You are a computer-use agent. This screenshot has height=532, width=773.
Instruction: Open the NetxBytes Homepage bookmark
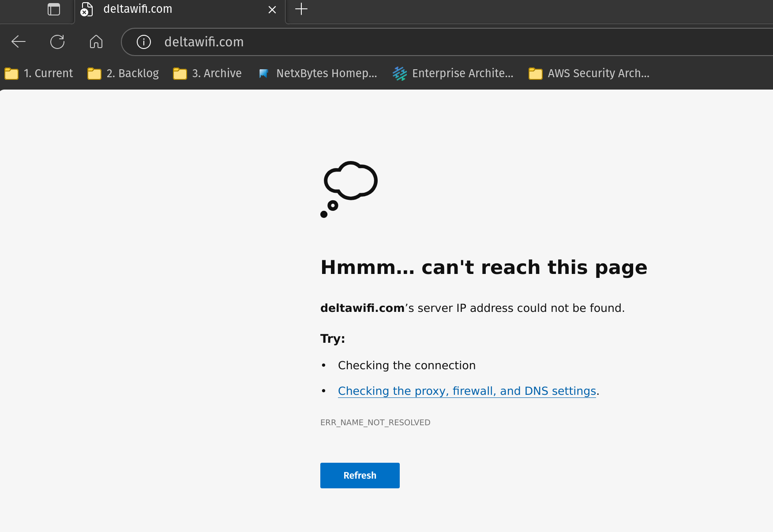[x=318, y=73]
